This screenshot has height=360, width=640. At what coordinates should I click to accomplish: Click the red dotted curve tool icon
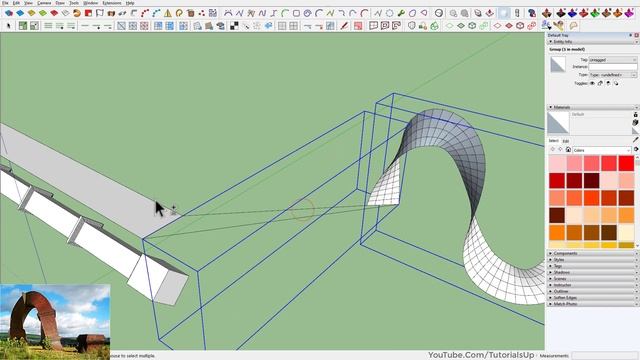coord(145,13)
